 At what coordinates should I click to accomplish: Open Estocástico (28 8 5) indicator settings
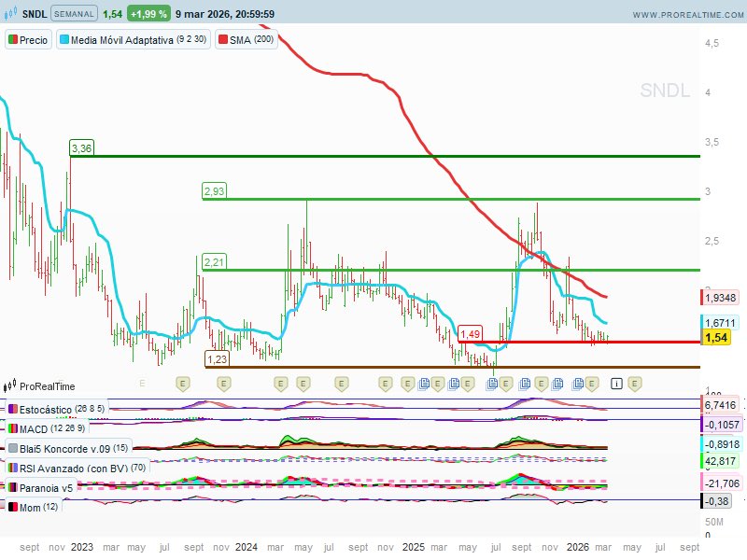point(57,409)
